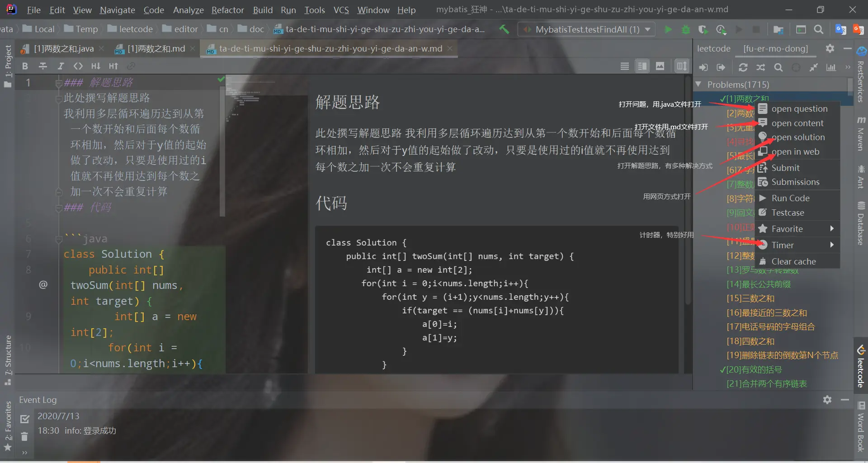
Task: Increase header level with H-up icon
Action: (x=113, y=66)
